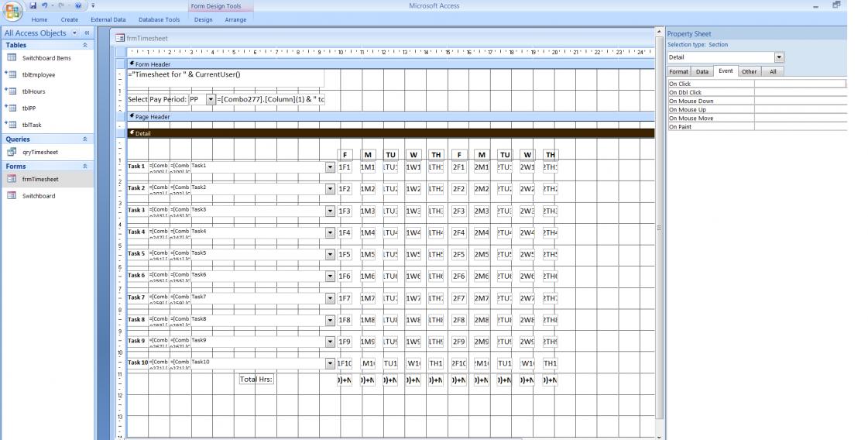Select tblHours linked table icon

coord(11,91)
